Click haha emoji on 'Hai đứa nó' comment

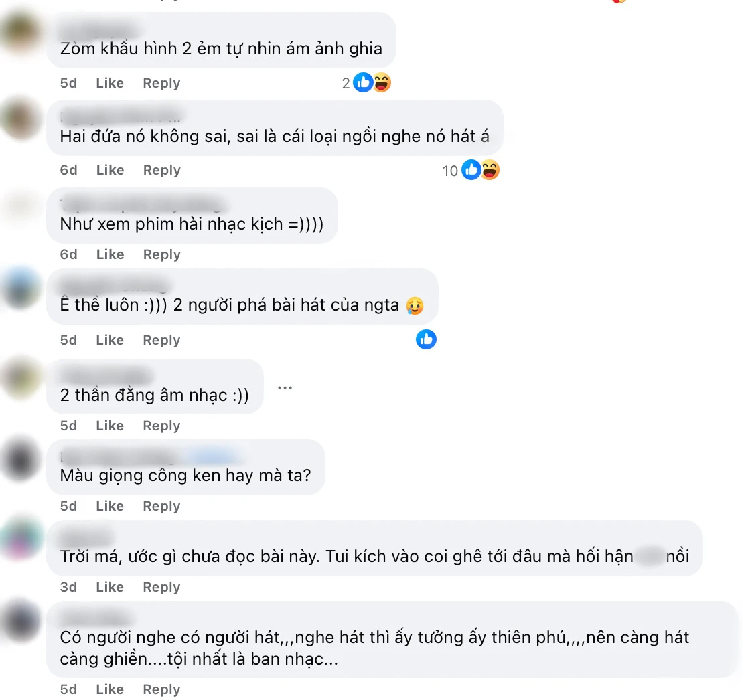tap(490, 170)
